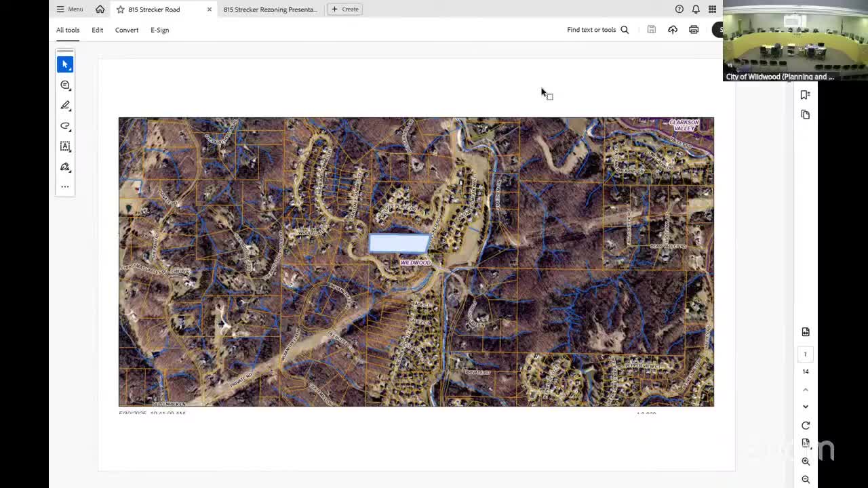Screen dimensions: 868x488
Task: Choose the Fill & Sign pen tool
Action: [x=65, y=167]
